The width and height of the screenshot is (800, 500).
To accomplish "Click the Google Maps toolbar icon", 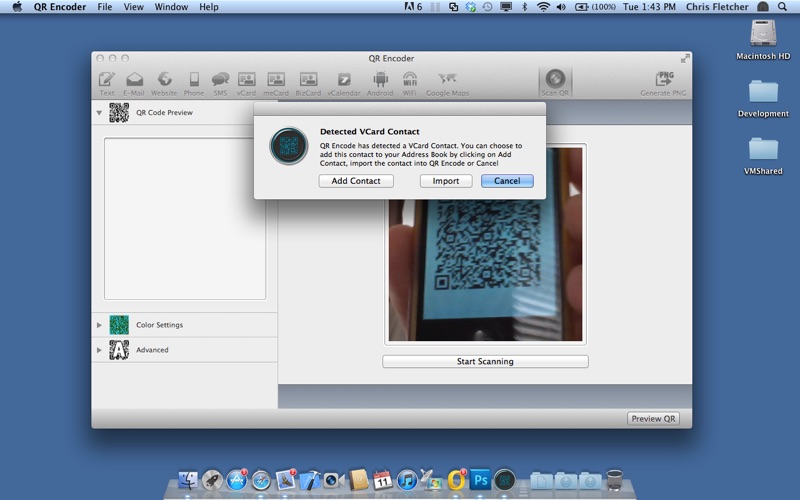I will pyautogui.click(x=447, y=80).
